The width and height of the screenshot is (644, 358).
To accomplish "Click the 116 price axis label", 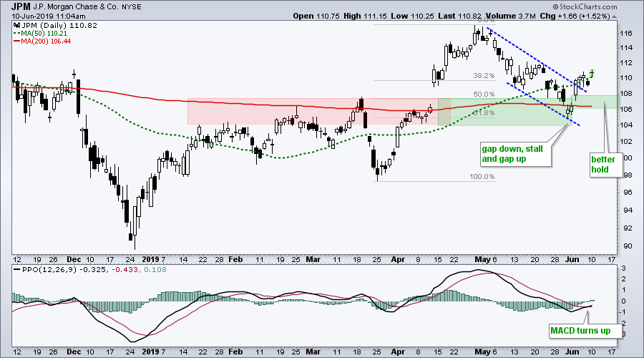I will point(626,33).
